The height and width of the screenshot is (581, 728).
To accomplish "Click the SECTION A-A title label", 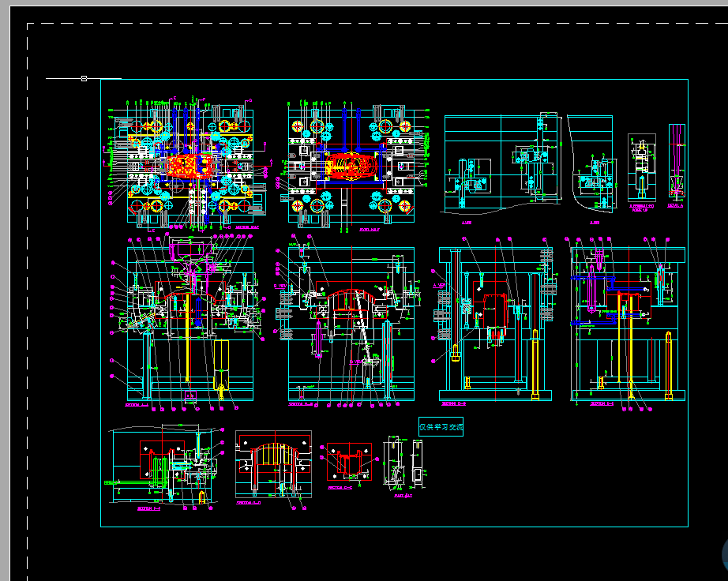I will coord(135,405).
